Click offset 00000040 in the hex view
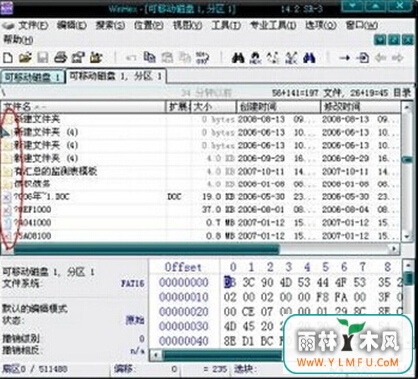 point(184,341)
